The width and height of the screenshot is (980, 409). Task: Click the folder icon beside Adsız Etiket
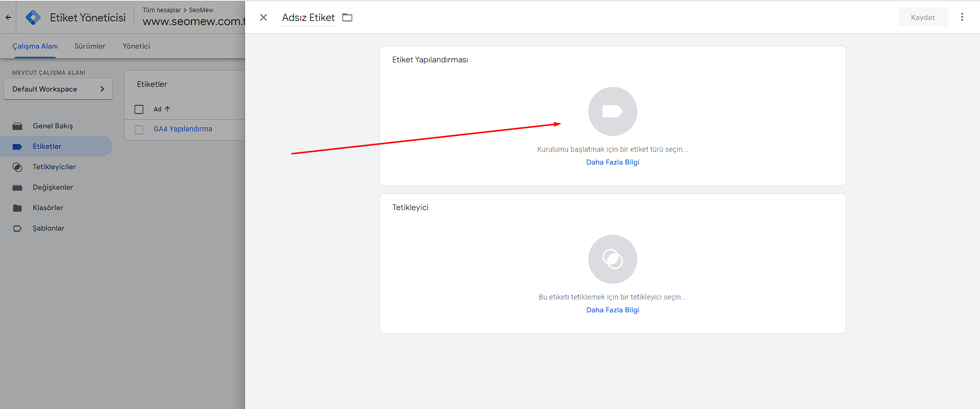[347, 17]
